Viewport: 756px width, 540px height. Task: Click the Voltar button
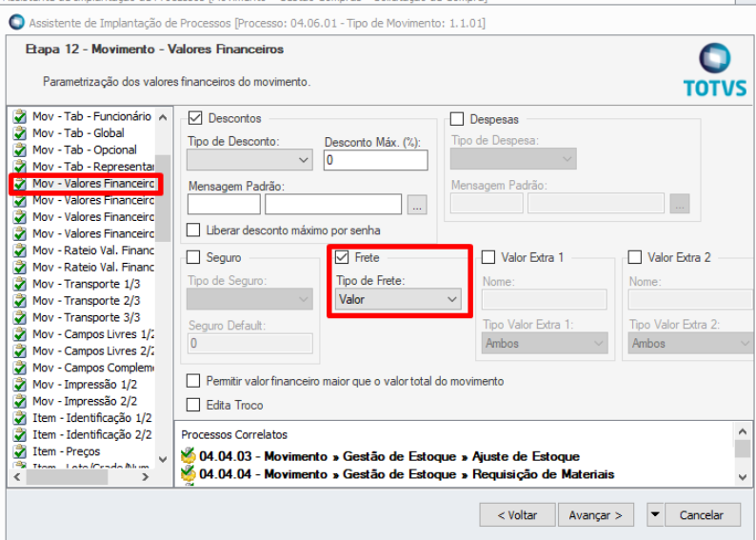click(x=517, y=515)
